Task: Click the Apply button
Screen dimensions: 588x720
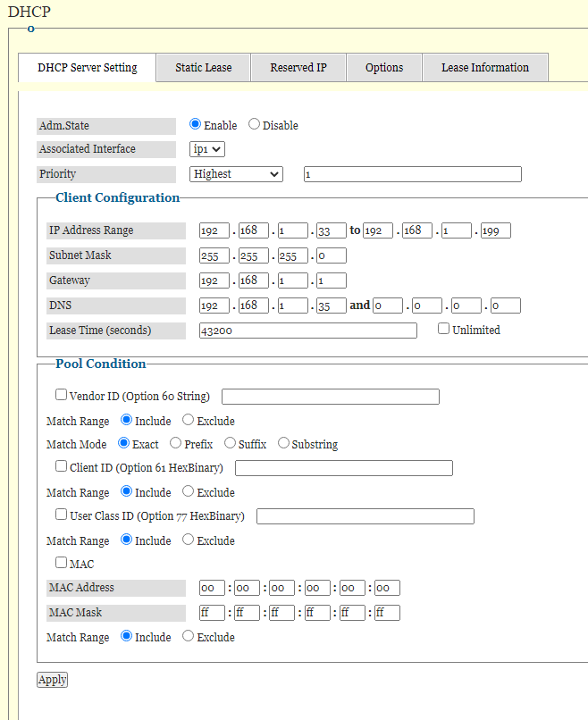Action: [x=53, y=680]
